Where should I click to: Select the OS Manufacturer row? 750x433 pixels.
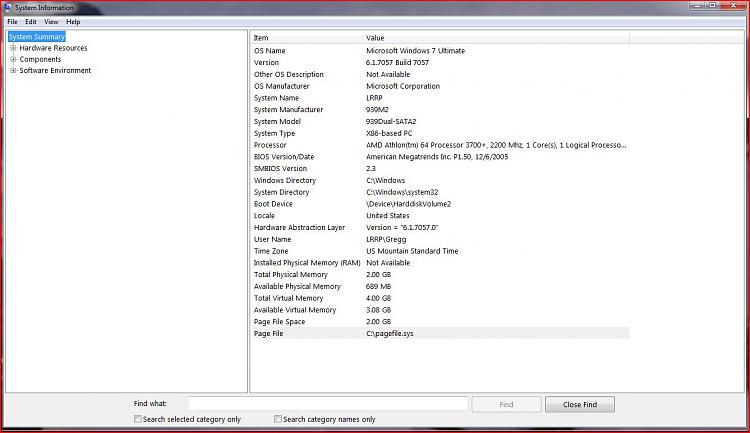pyautogui.click(x=440, y=86)
